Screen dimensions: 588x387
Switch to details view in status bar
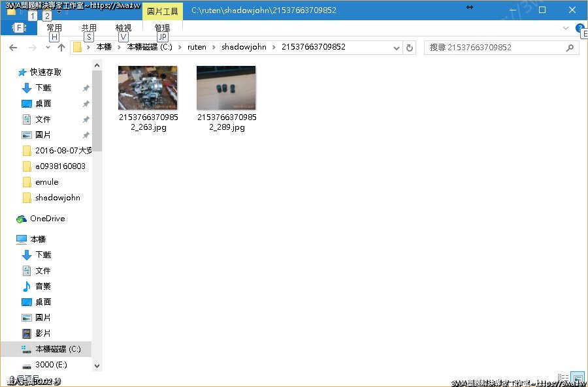(563, 377)
